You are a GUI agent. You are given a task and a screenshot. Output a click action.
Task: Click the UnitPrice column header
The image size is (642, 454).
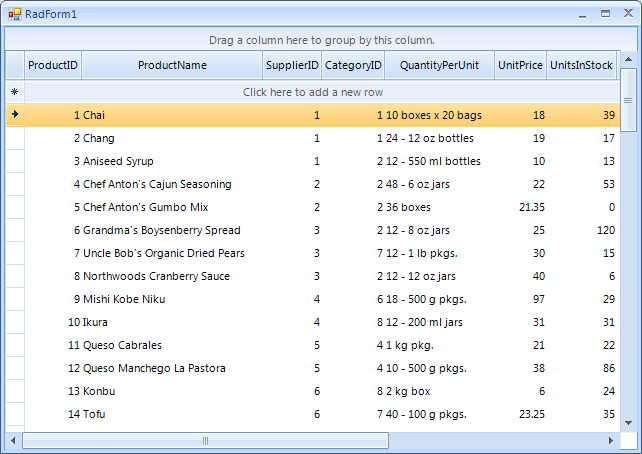[x=521, y=65]
